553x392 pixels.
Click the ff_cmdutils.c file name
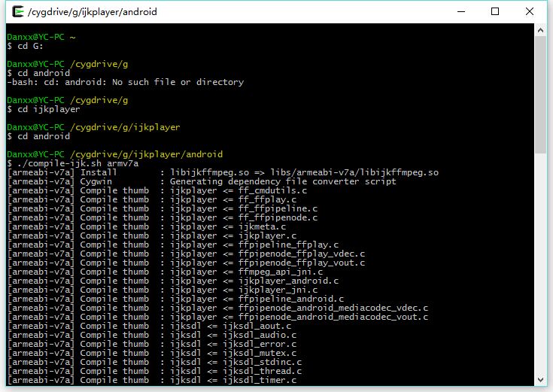click(x=272, y=190)
